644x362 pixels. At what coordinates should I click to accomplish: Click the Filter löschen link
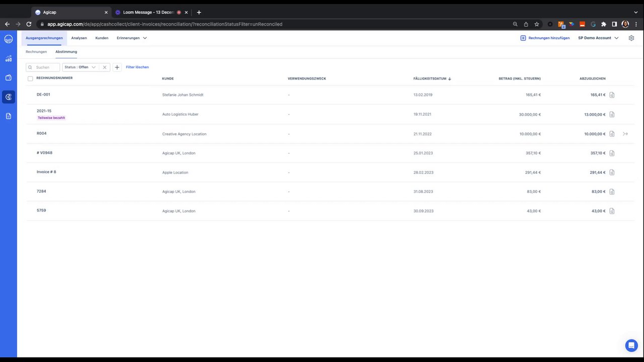click(x=137, y=67)
